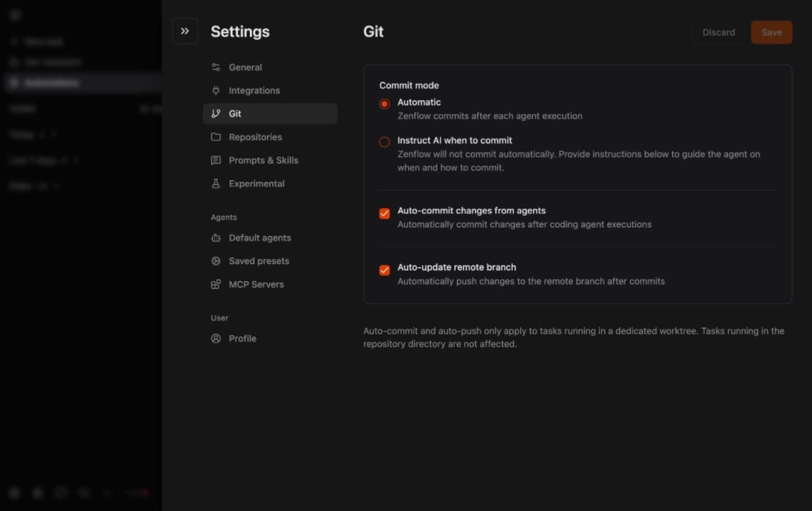Choose the Instruct AI when to commit radio
This screenshot has width=812, height=511.
click(384, 142)
